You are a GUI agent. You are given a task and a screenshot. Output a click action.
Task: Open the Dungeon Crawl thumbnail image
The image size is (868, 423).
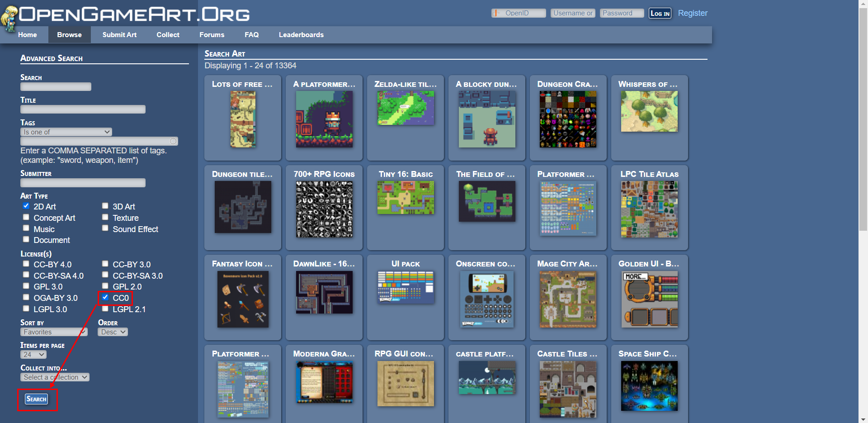568,119
